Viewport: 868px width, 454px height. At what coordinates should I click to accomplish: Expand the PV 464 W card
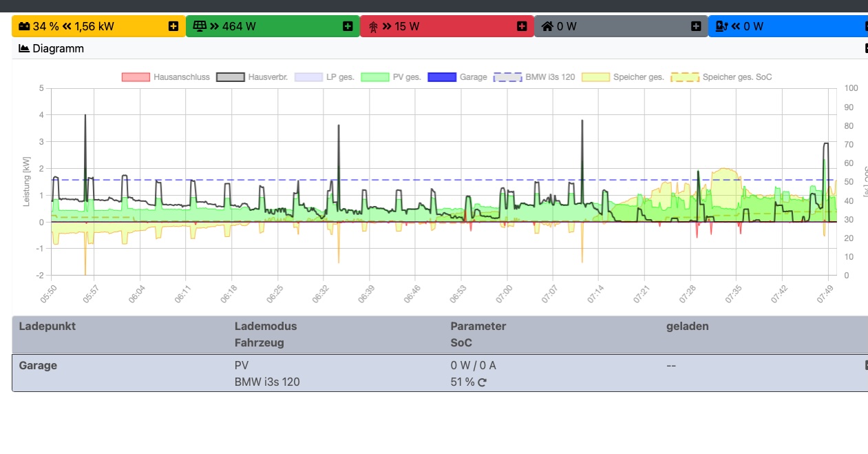(x=348, y=26)
